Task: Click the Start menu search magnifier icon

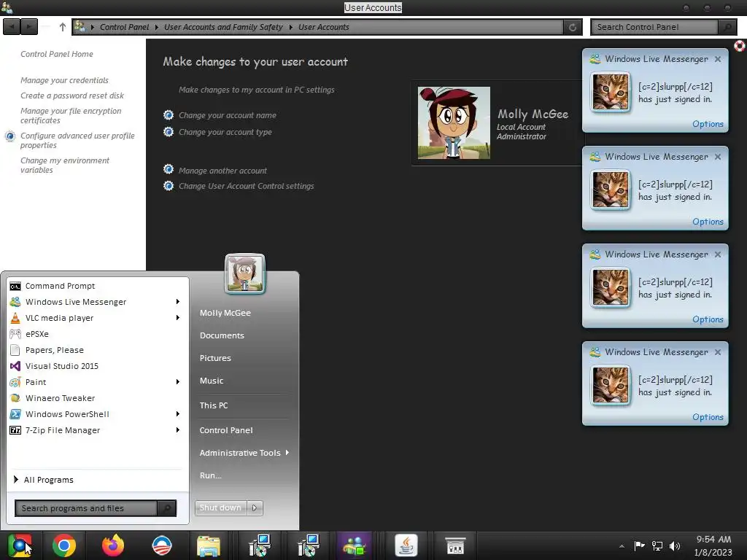Action: click(x=167, y=508)
